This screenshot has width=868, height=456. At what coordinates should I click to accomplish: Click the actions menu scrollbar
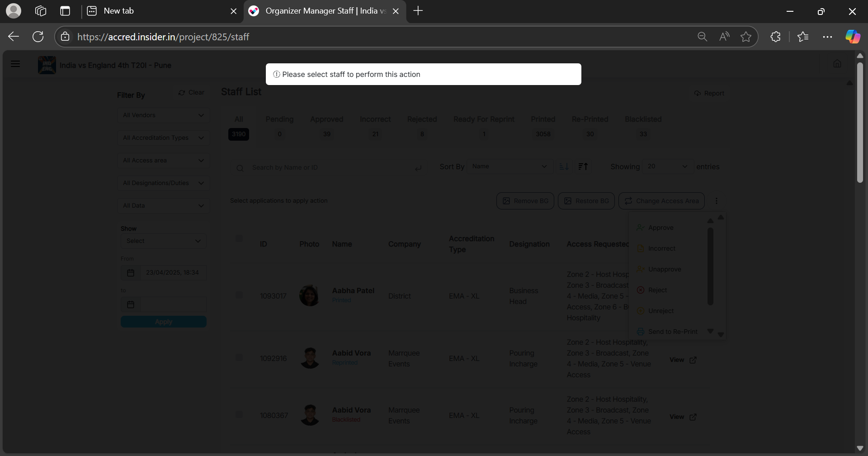pos(710,266)
